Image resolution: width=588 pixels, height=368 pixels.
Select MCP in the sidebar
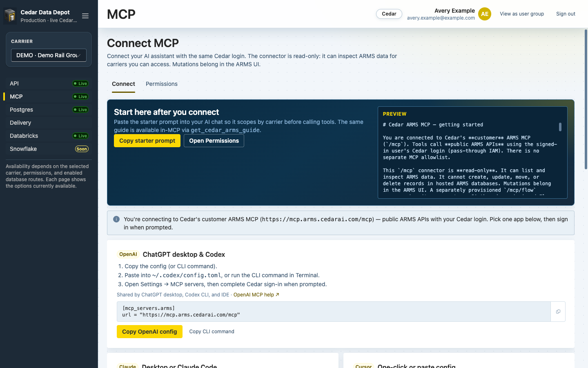click(x=49, y=96)
